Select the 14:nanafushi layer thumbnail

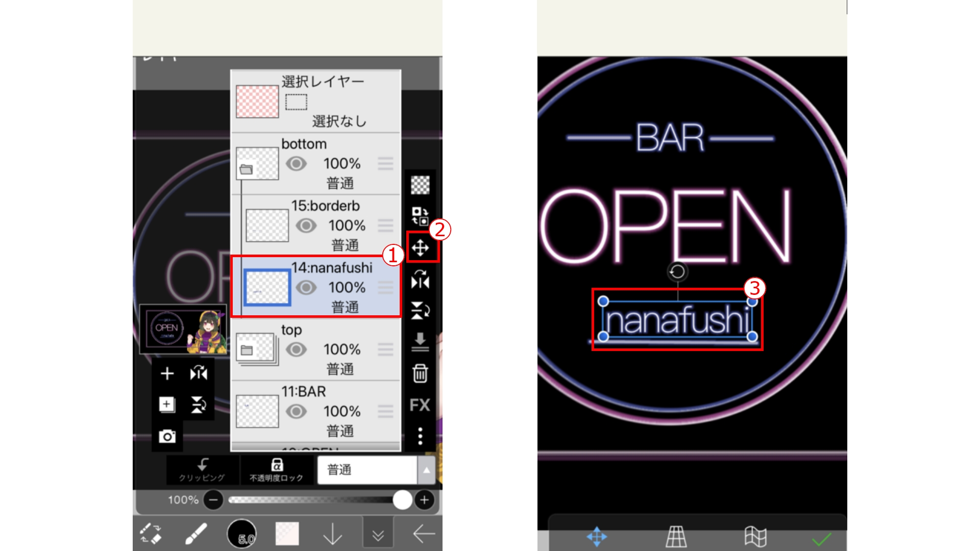coord(267,288)
